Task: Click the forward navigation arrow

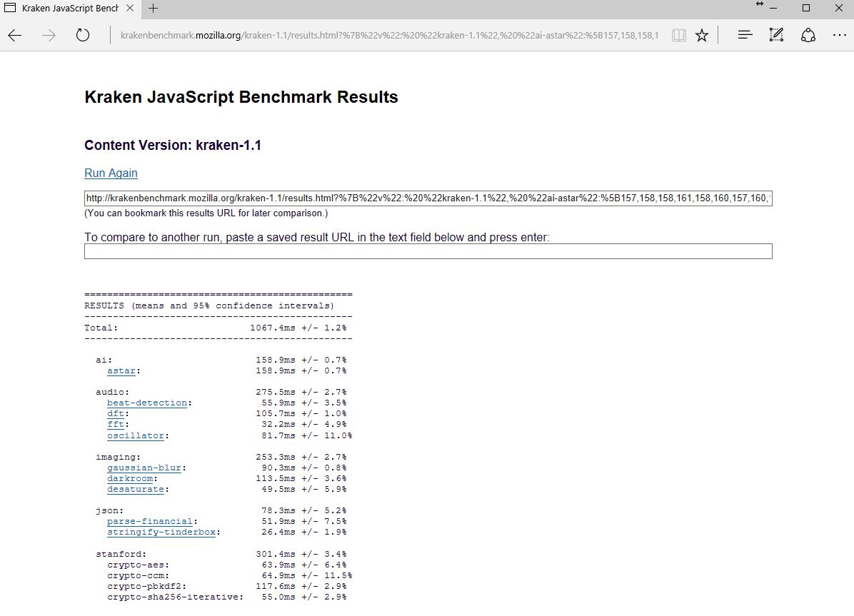Action: coord(49,36)
